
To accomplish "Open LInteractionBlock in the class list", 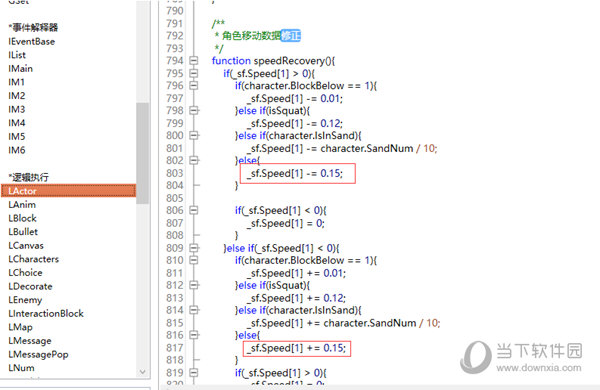I will point(46,313).
